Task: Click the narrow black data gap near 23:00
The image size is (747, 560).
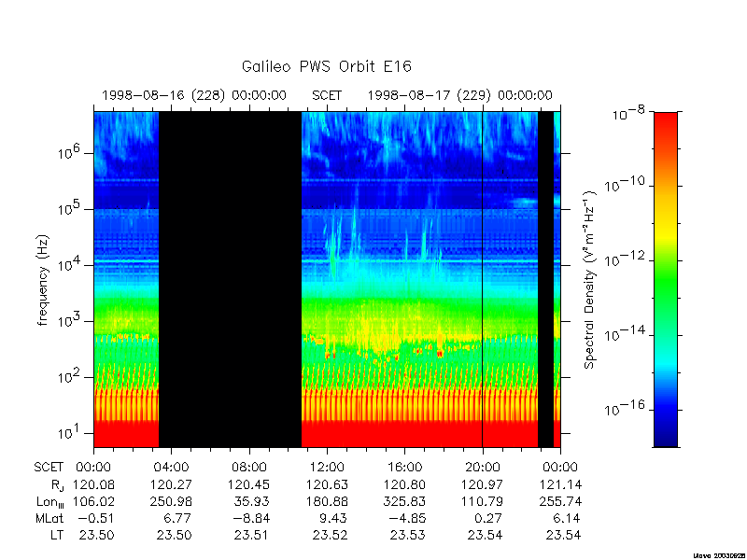Action: 545,279
